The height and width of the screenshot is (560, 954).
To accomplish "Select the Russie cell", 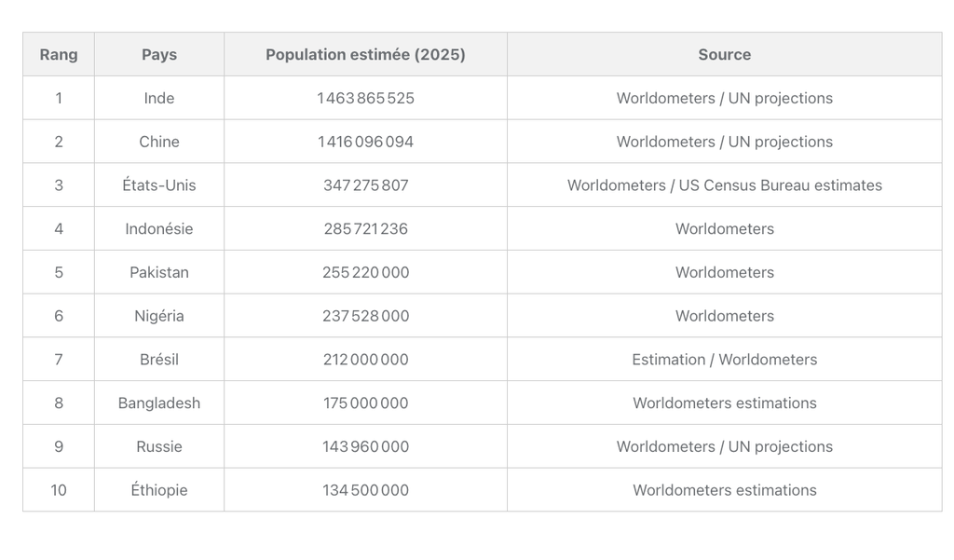I will click(158, 446).
